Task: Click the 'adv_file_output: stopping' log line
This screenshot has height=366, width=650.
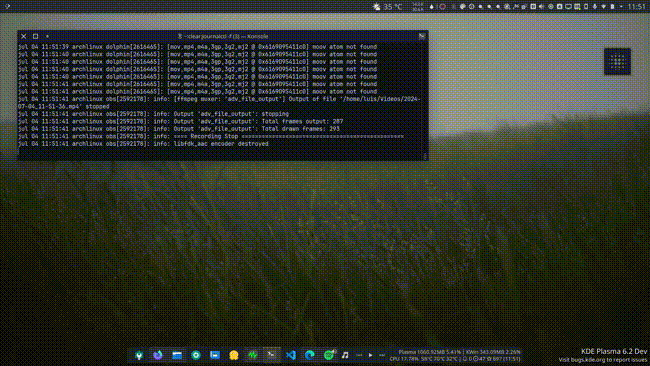Action: [153, 114]
